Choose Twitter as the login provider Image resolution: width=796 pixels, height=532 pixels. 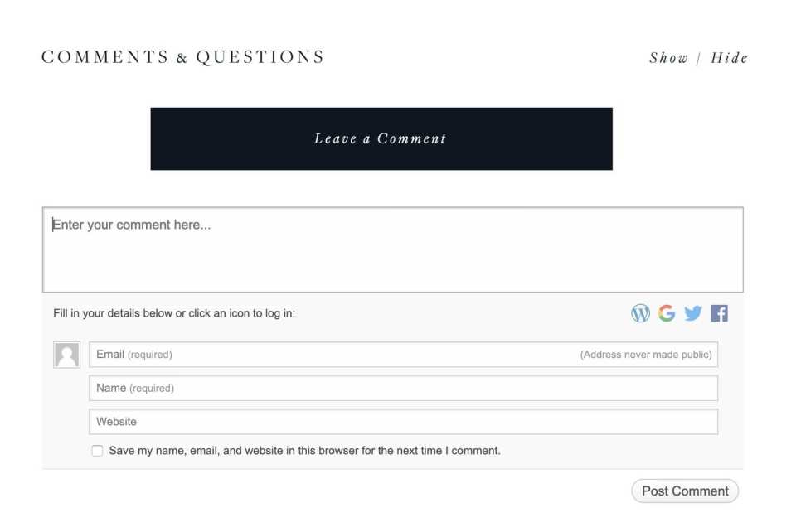click(x=693, y=313)
